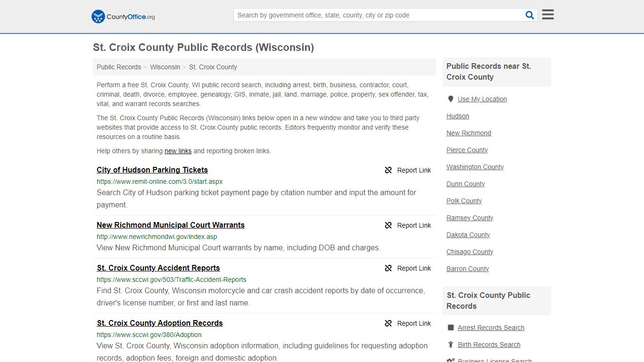Click the Arrest Records Search icon
Screen dimensions: 644x362
(451, 328)
